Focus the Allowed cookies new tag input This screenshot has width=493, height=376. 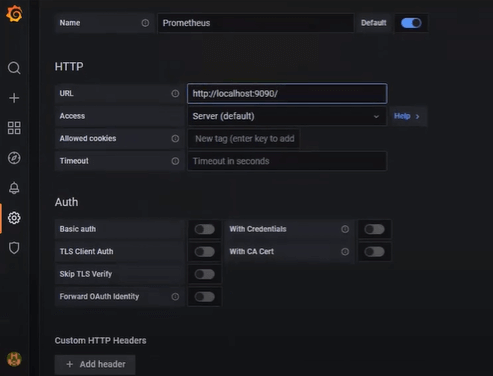click(x=244, y=139)
